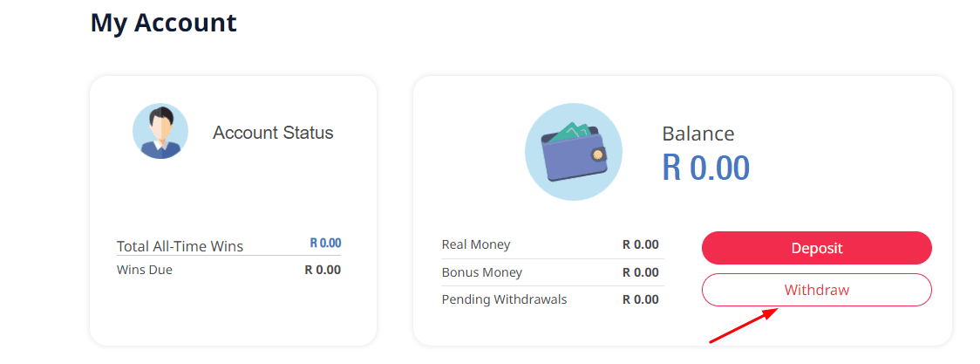Select the Pending Withdrawals row label

click(x=504, y=299)
